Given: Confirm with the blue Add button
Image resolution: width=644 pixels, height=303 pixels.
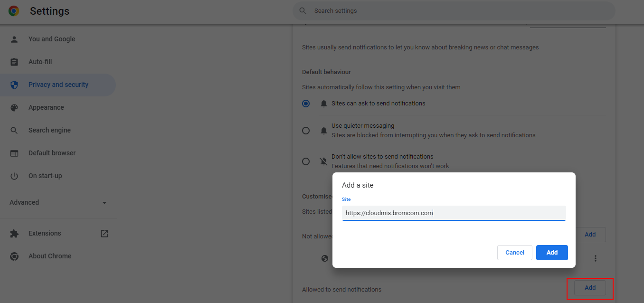Looking at the screenshot, I should (551, 252).
